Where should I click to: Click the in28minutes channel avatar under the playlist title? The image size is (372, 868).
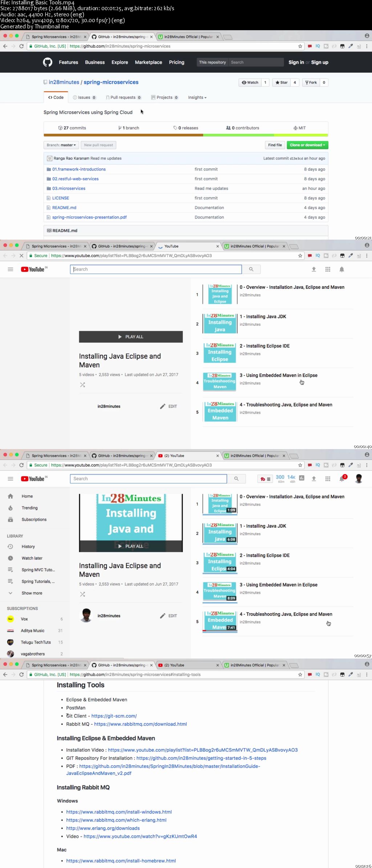coord(86,615)
